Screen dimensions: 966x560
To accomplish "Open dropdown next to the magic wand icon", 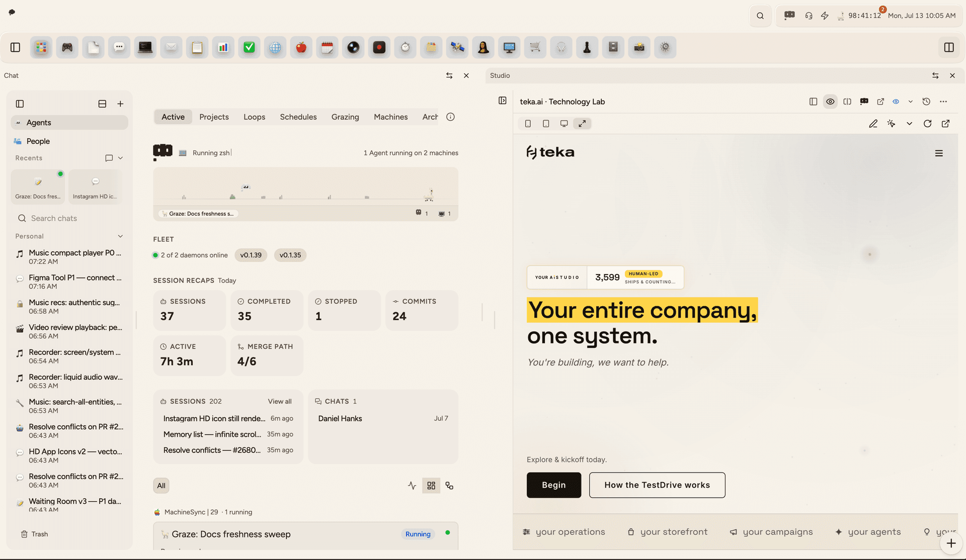I will click(x=909, y=124).
